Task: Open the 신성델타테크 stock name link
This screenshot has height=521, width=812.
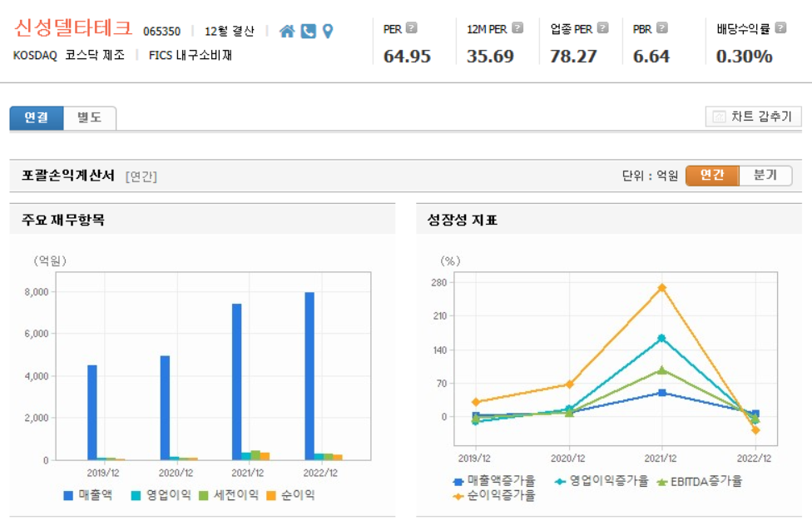Action: click(x=71, y=27)
